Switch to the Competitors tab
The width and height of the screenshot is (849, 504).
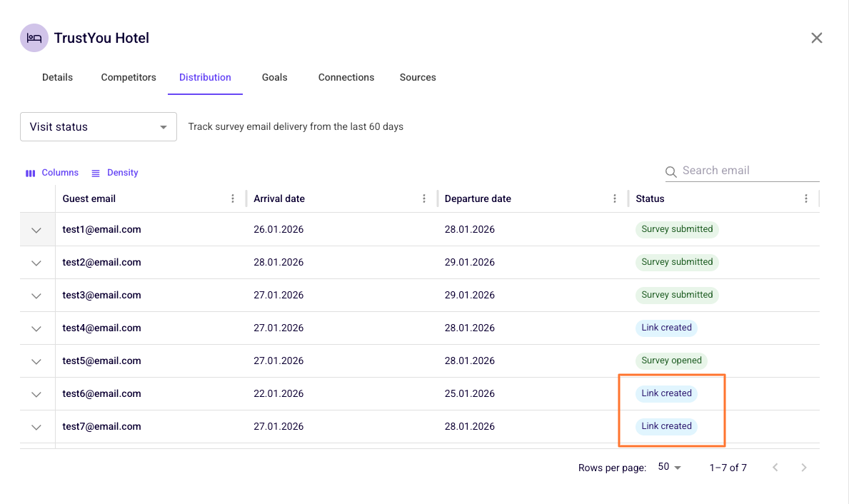pyautogui.click(x=129, y=77)
